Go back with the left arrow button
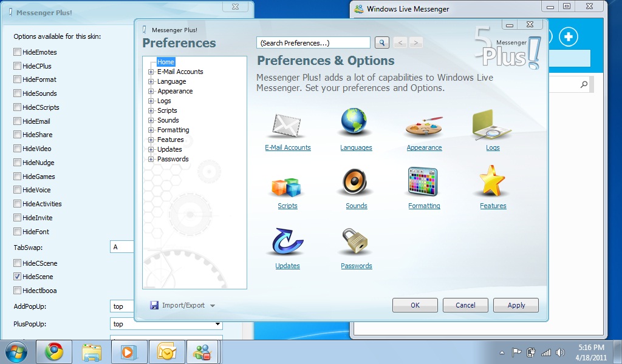 tap(400, 42)
